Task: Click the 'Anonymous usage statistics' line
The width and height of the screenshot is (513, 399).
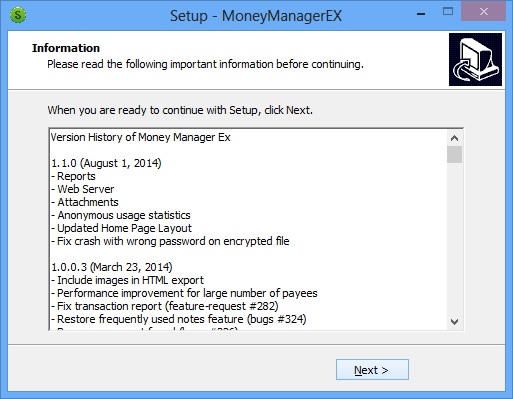Action: click(124, 215)
